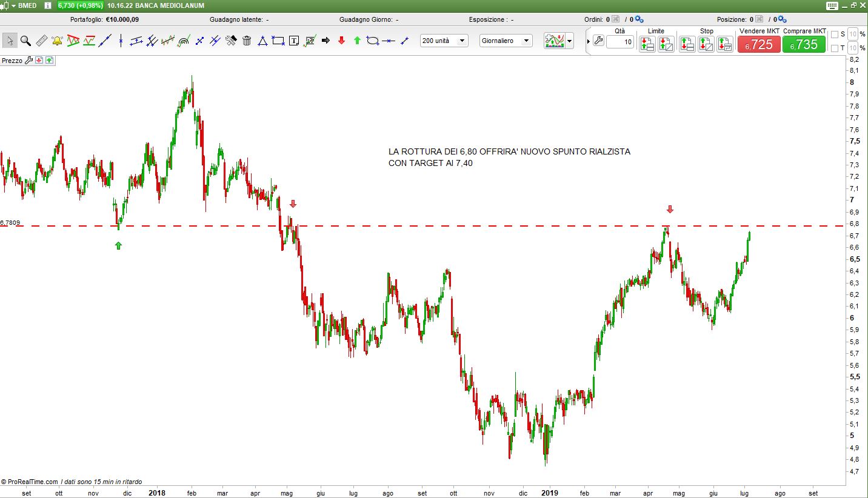Pick the red down arrow drawing tool
Screen dimensions: 868x498
341,41
